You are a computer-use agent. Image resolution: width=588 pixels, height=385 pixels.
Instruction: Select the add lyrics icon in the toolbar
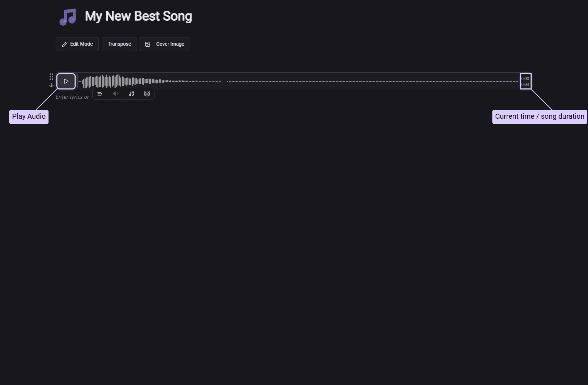[x=100, y=94]
